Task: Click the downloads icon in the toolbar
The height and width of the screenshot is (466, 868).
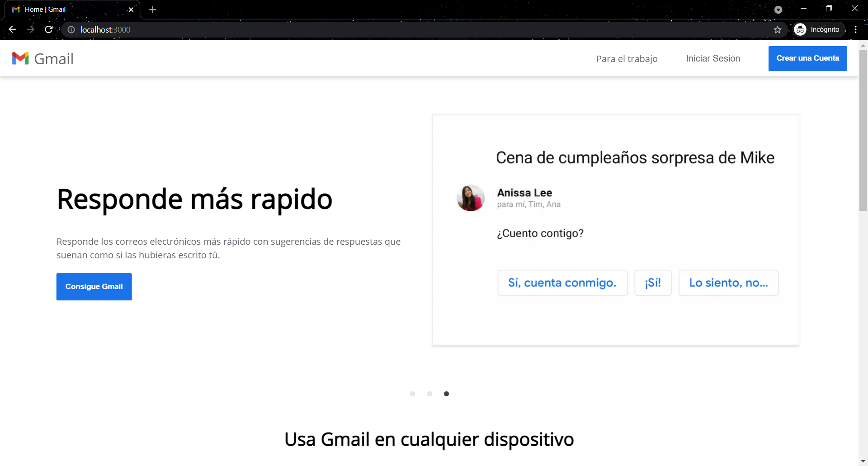Action: point(778,10)
